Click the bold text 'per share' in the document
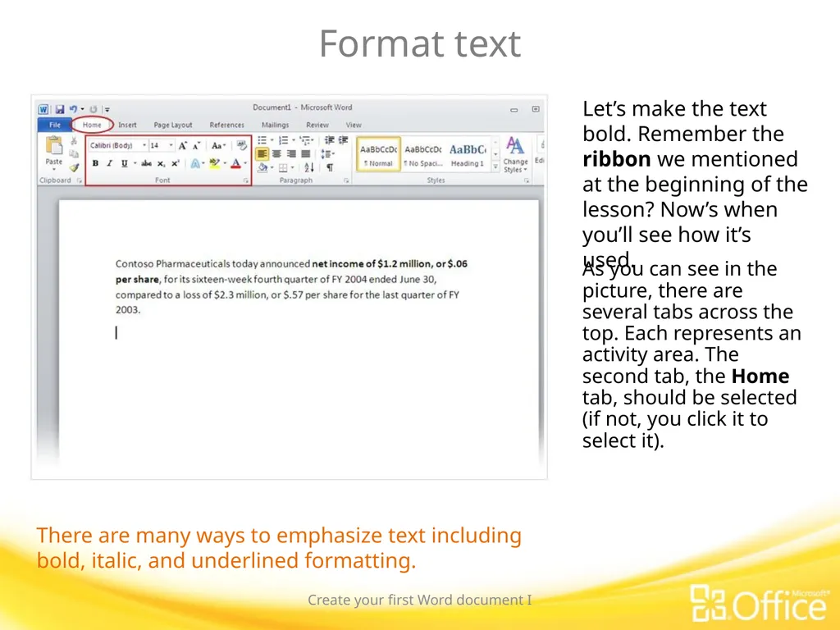The width and height of the screenshot is (840, 630). tap(137, 279)
